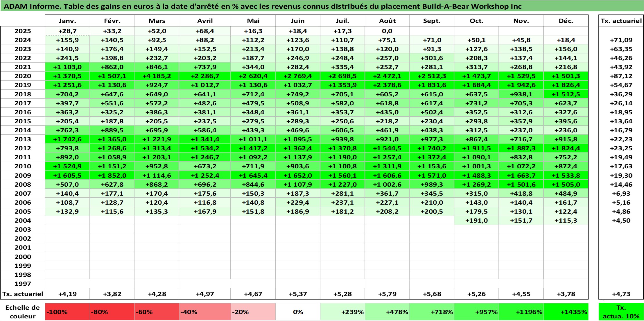
Task: Click cell value +301,6
Action: 432,58
